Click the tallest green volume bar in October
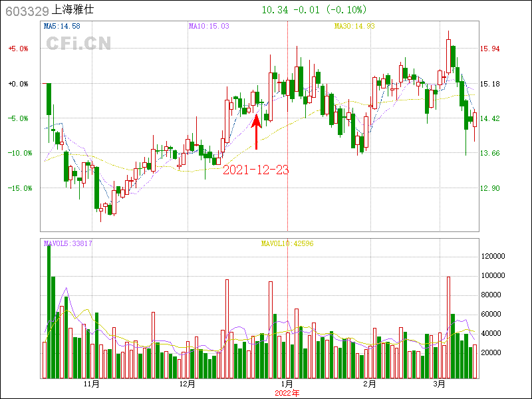532x399 pixels. pyautogui.click(x=49, y=311)
